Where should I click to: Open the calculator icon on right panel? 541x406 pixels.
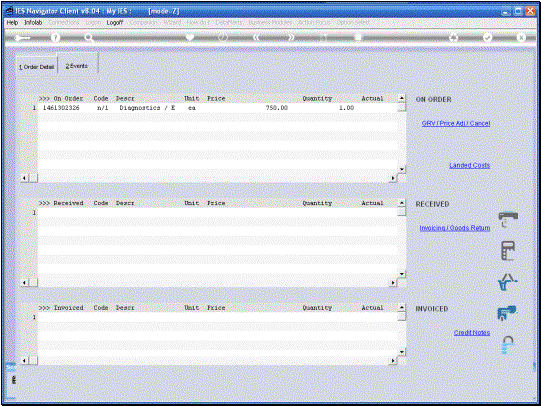click(x=508, y=251)
